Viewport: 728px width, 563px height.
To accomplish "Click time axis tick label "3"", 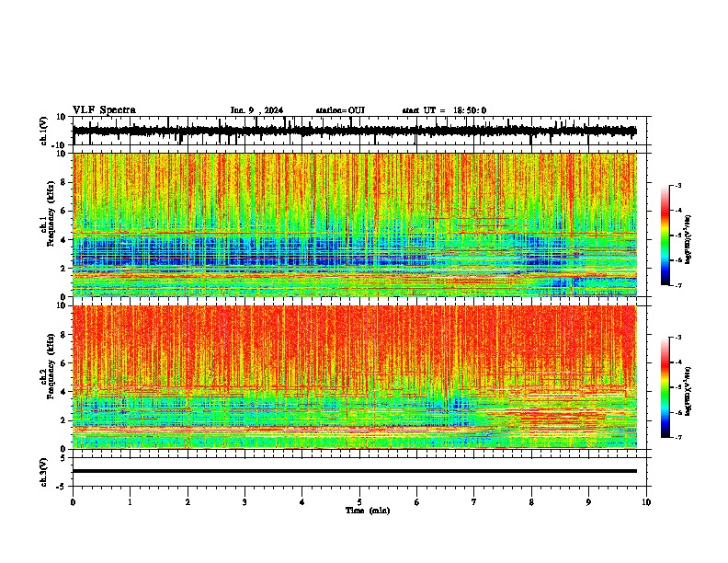I will (x=245, y=502).
